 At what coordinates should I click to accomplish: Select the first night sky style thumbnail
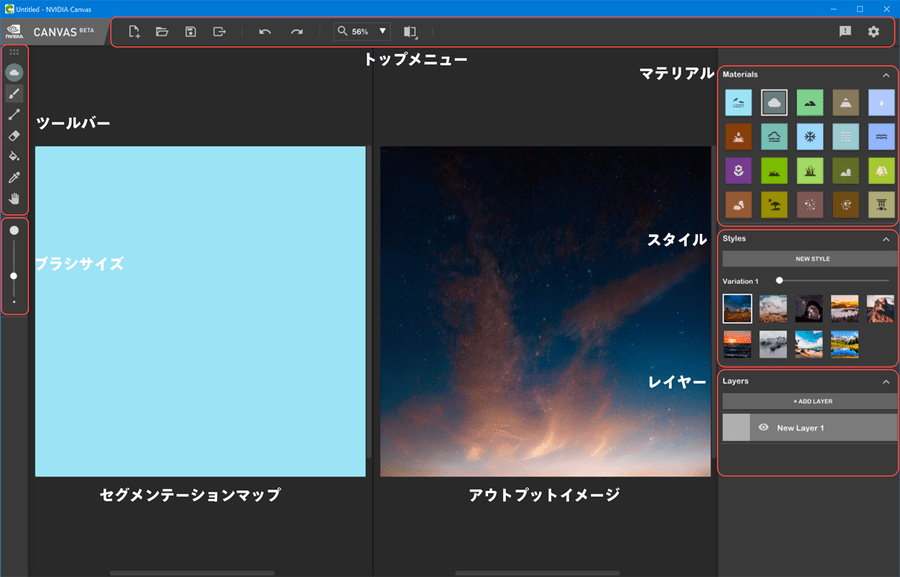737,308
